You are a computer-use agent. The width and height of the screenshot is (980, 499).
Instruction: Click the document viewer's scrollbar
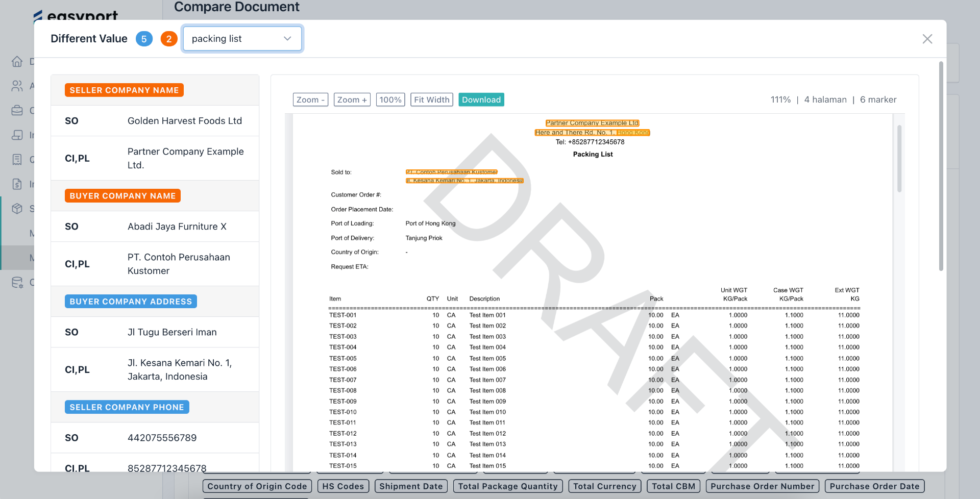coord(899,158)
